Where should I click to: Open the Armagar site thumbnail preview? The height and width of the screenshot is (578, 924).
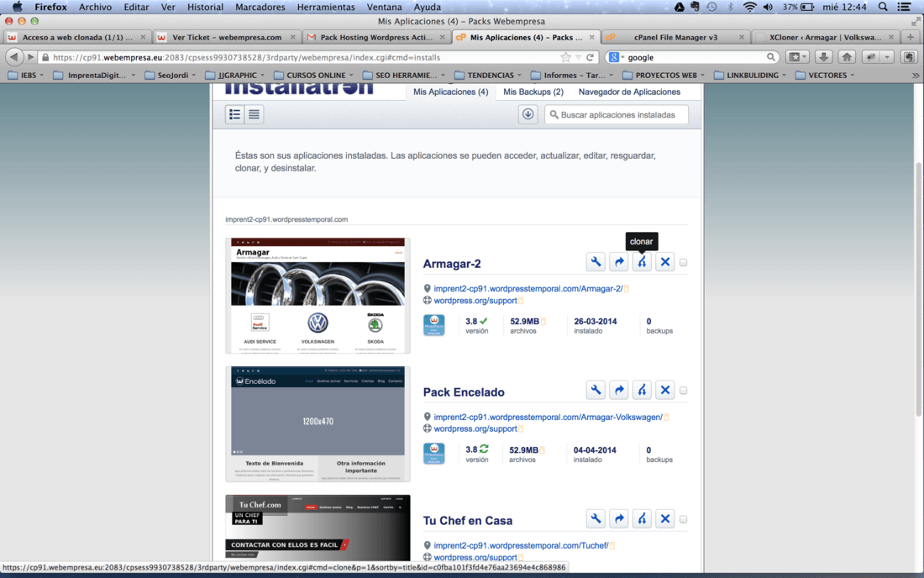coord(318,295)
